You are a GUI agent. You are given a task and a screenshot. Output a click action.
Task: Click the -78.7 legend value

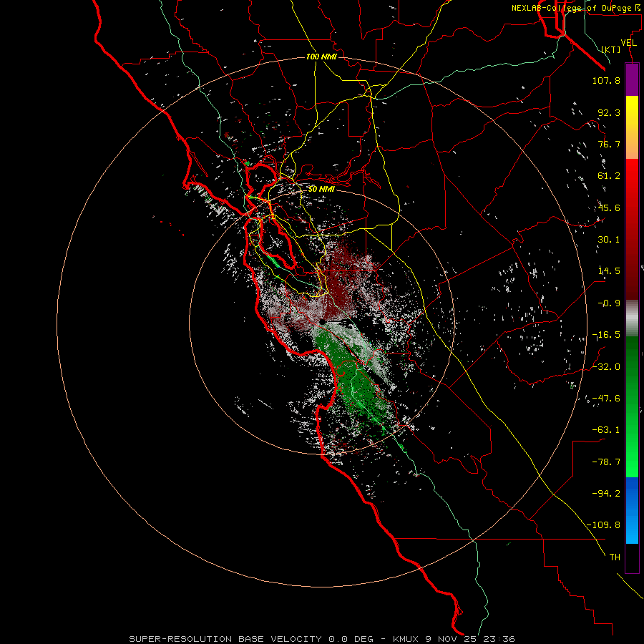[x=606, y=462]
